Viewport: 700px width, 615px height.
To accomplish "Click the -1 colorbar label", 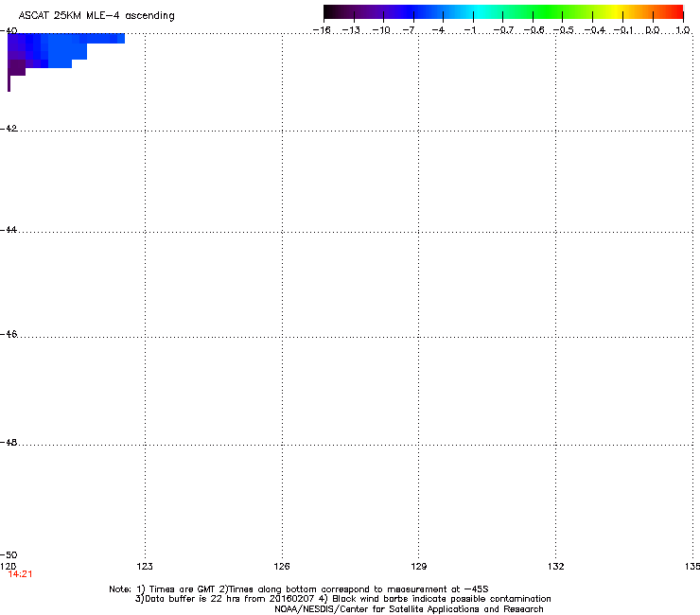I will click(469, 30).
